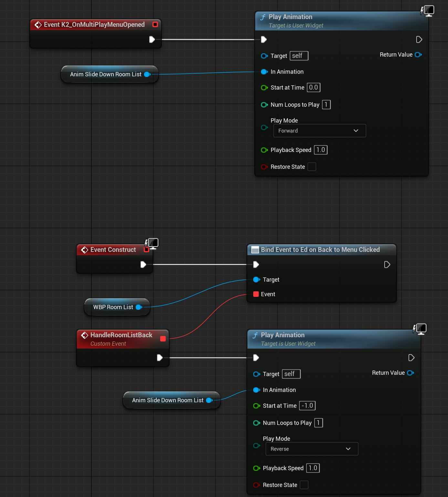Click WBP Room List output pin
Screen dimensions: 448x497
(139, 307)
